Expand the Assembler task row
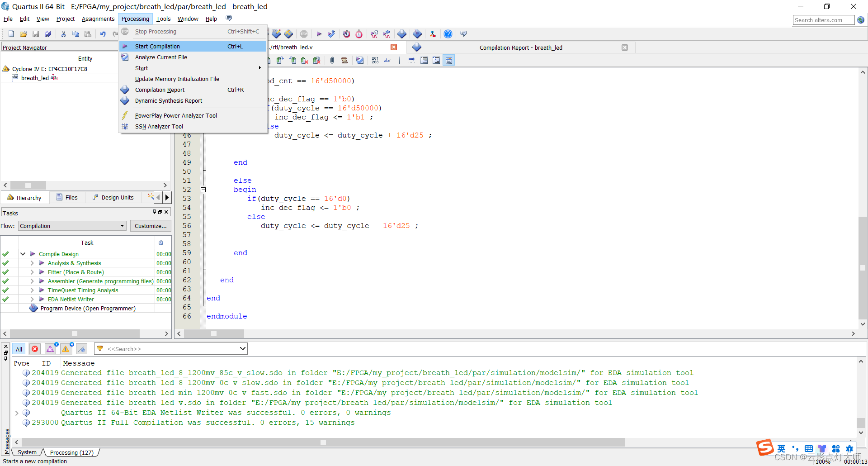Image resolution: width=868 pixels, height=466 pixels. point(32,281)
